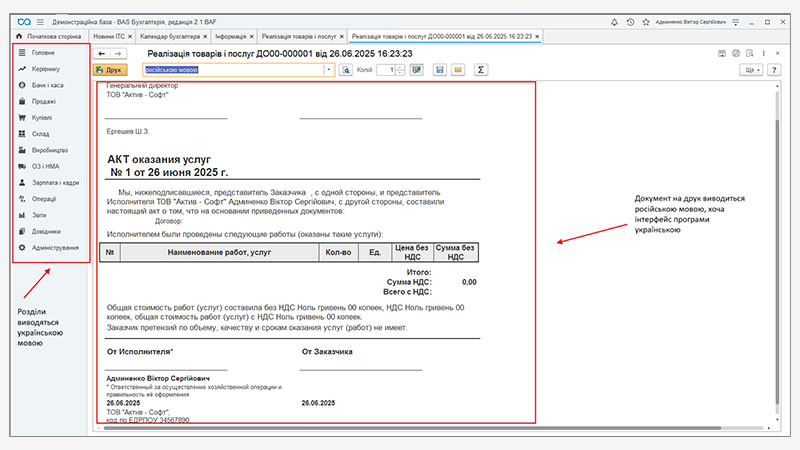
Task: Open the Звіти section
Action: [x=39, y=215]
